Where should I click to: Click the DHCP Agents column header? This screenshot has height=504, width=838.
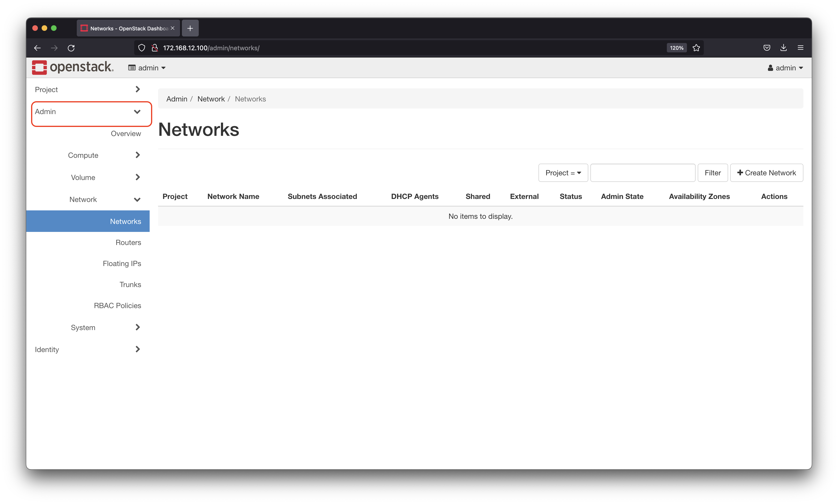(414, 196)
